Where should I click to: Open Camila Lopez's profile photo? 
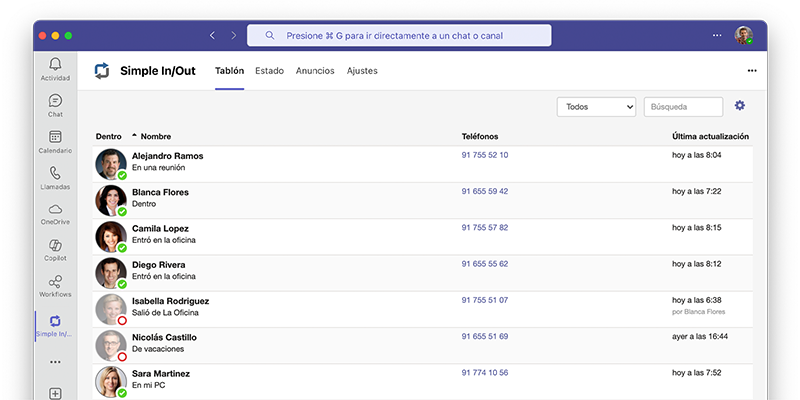[111, 236]
